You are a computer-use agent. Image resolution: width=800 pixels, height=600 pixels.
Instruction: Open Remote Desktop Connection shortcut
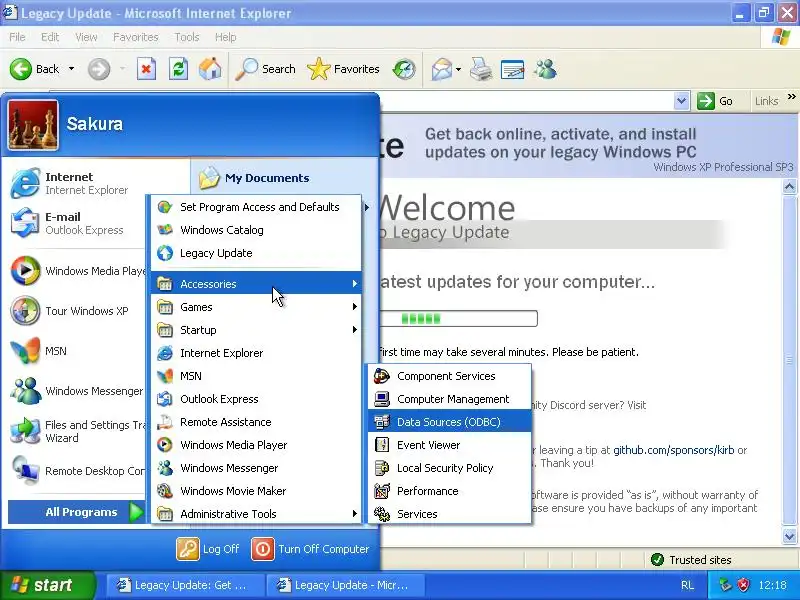[77, 471]
